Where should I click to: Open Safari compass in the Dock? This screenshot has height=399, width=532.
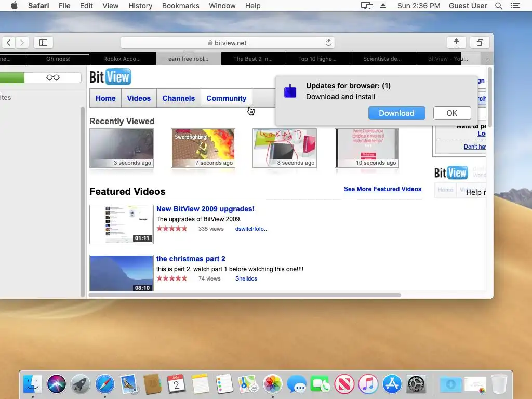[x=104, y=384]
